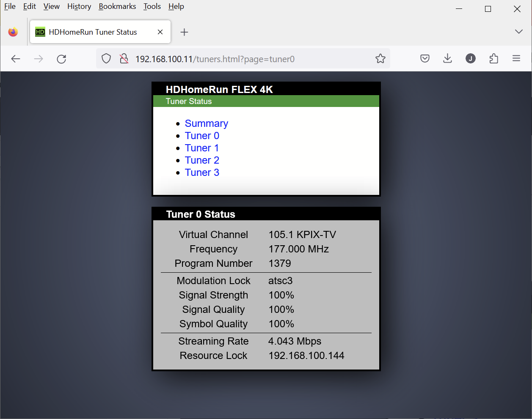Click the 105.1 KPIX-TV channel value
The image size is (532, 419).
click(x=302, y=235)
